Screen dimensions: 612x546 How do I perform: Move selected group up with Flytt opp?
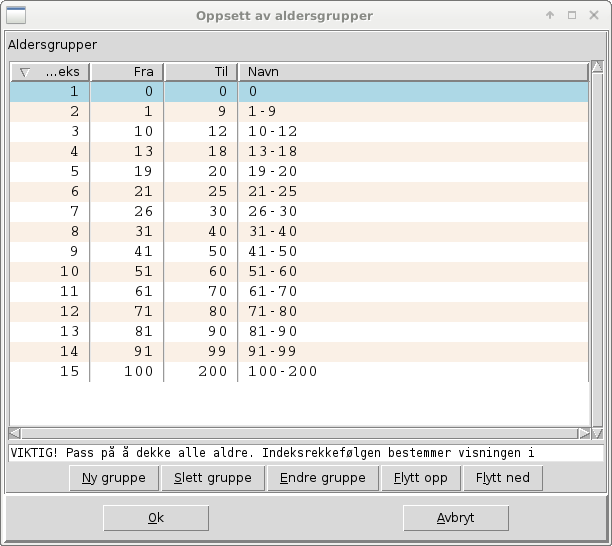[x=420, y=478]
